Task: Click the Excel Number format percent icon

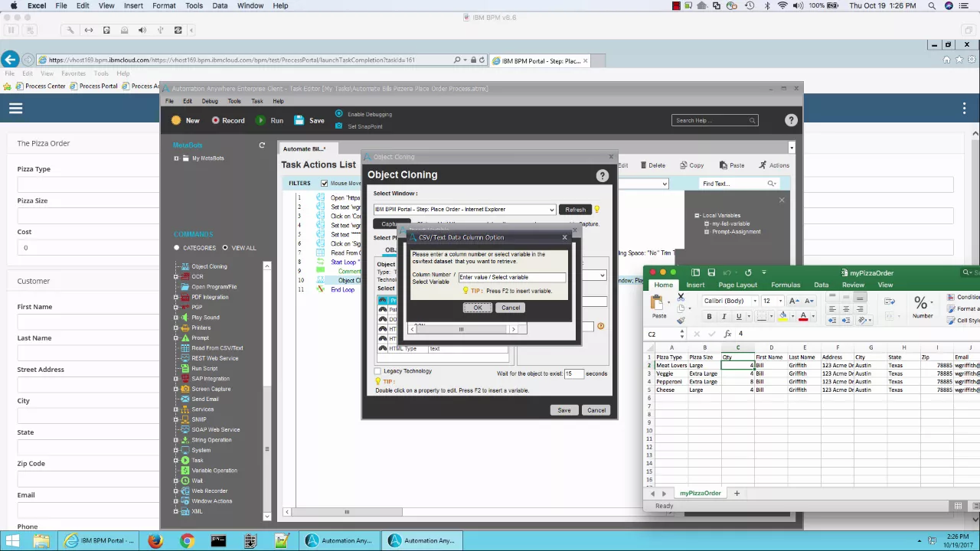Action: (x=921, y=303)
